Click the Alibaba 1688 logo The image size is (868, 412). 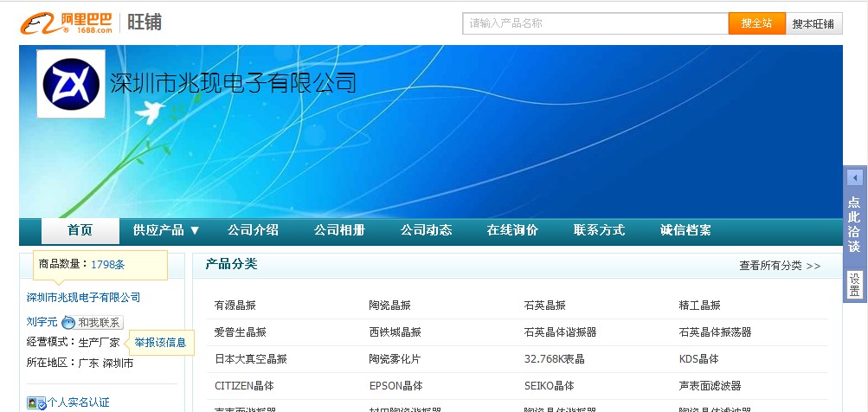point(67,23)
